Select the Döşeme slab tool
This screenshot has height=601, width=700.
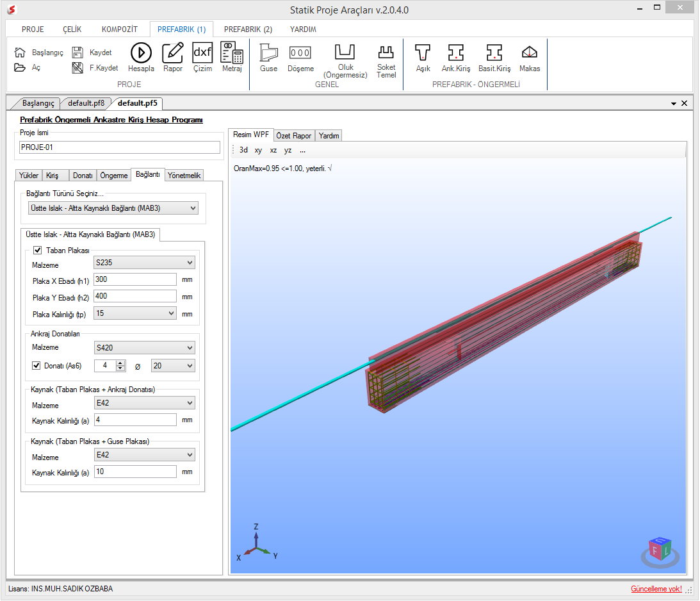(x=300, y=53)
